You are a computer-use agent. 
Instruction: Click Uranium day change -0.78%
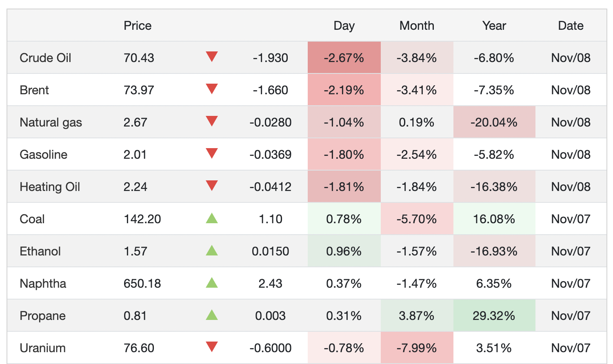pyautogui.click(x=344, y=348)
